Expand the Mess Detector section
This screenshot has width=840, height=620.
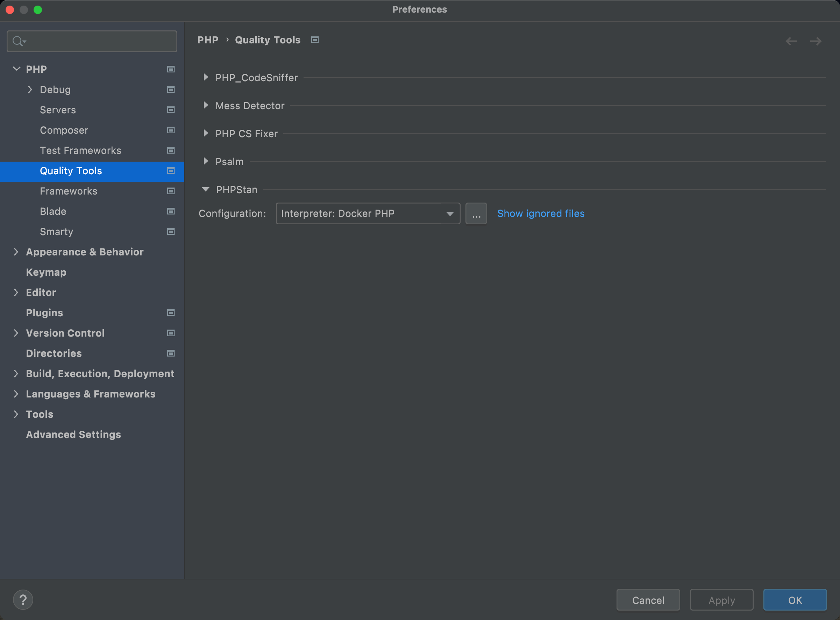click(206, 105)
